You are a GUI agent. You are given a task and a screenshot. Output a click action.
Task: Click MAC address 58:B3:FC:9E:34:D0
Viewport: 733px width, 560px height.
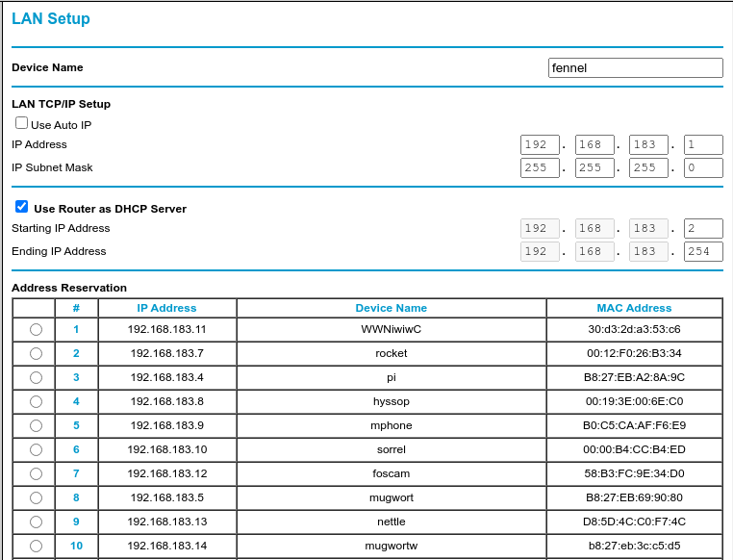634,474
